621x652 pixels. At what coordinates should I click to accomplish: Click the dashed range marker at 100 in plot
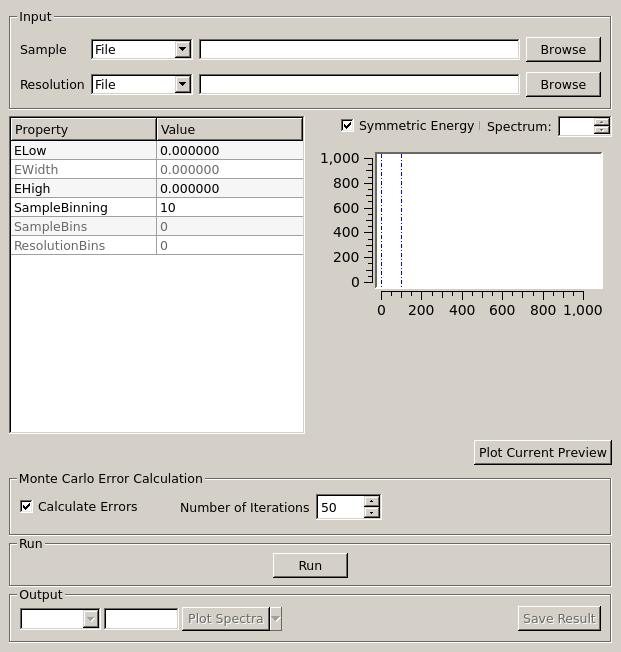(401, 220)
